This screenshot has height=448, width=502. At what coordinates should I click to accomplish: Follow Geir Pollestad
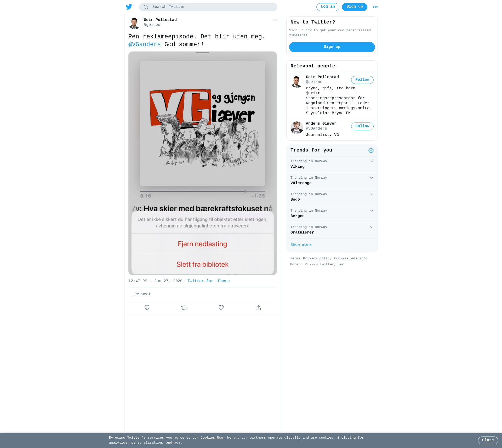click(362, 80)
